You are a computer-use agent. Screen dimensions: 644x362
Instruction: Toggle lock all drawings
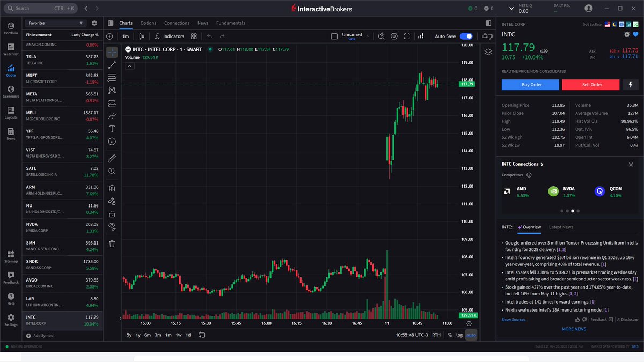point(112,214)
